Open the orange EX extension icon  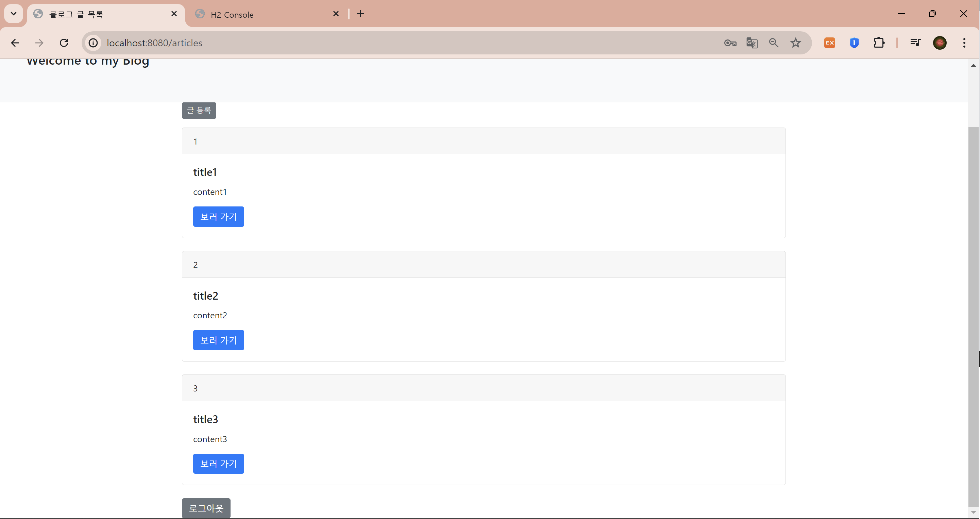click(x=829, y=43)
